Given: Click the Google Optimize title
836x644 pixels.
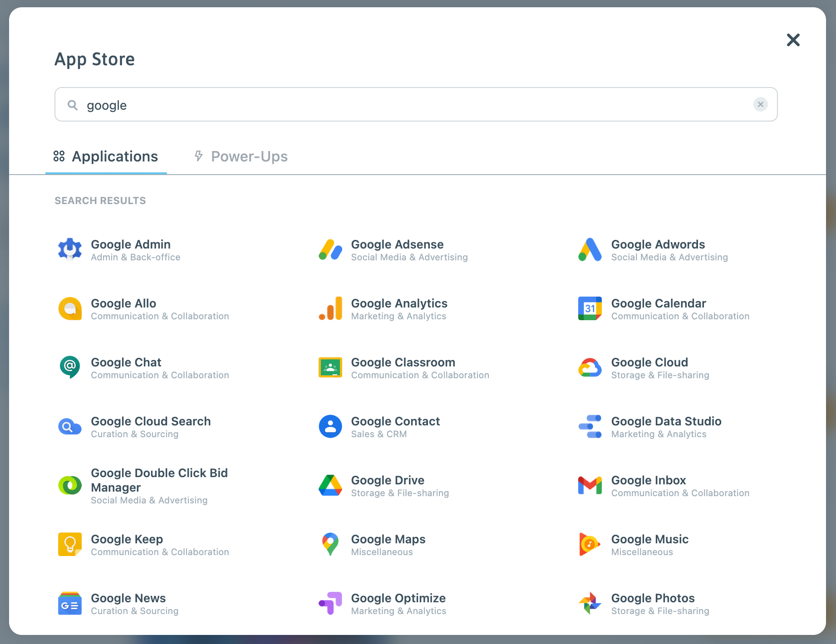Looking at the screenshot, I should 398,598.
